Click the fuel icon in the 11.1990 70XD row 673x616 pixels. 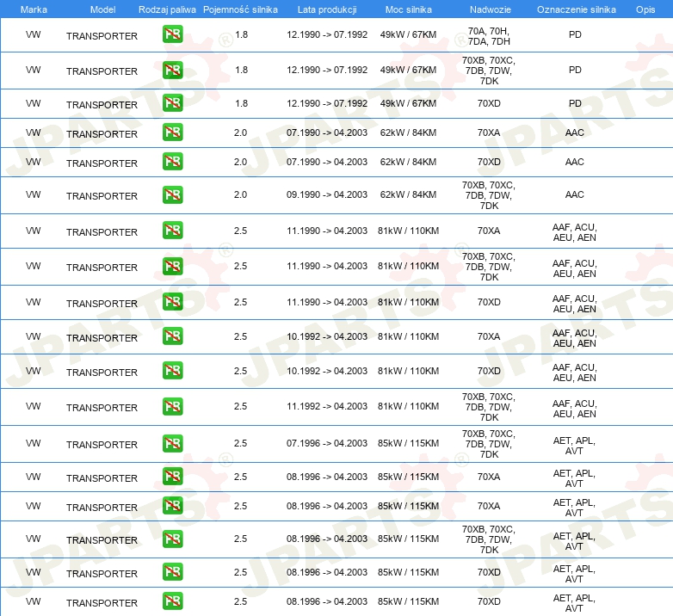tap(172, 302)
